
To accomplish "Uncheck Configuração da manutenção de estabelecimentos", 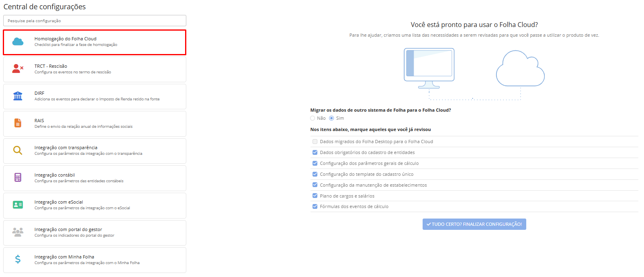I will tap(315, 185).
